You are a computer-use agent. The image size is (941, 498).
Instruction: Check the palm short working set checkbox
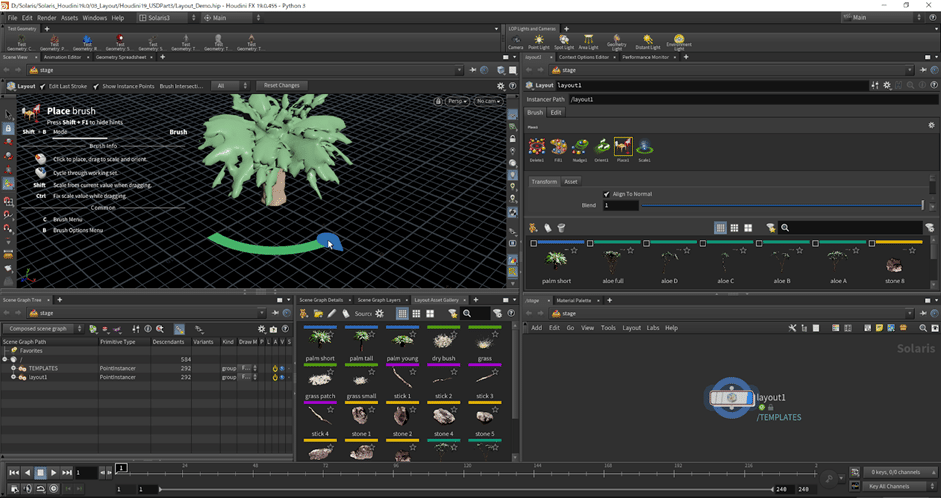[x=534, y=243]
